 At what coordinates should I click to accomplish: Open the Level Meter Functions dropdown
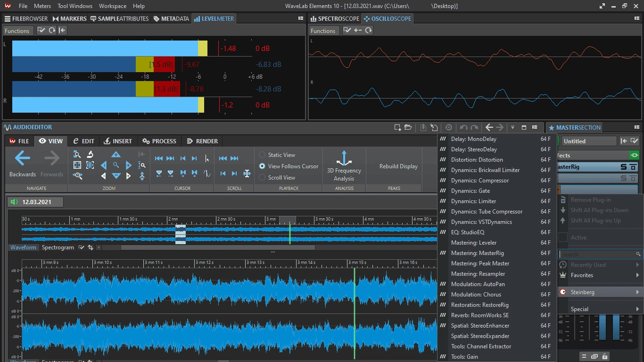17,31
